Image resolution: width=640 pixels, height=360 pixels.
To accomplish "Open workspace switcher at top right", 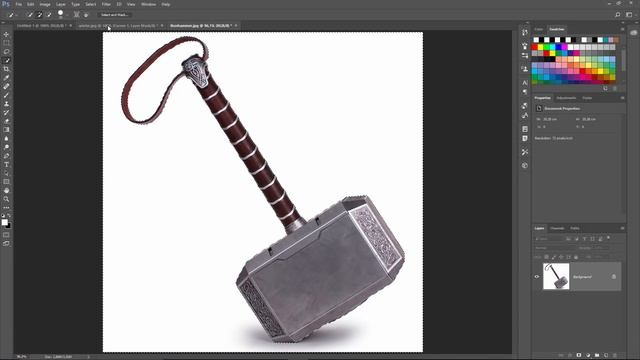I will 629,15.
